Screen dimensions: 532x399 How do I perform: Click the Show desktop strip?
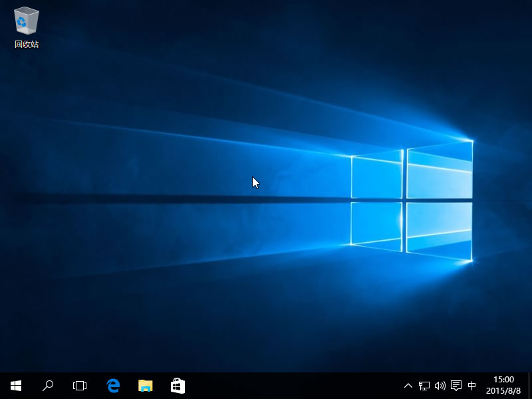click(x=530, y=386)
